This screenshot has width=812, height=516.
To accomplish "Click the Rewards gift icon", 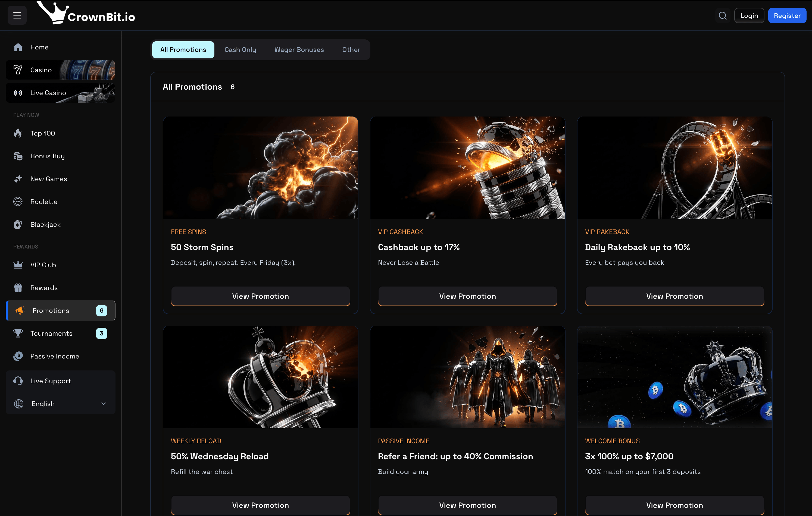I will tap(18, 288).
